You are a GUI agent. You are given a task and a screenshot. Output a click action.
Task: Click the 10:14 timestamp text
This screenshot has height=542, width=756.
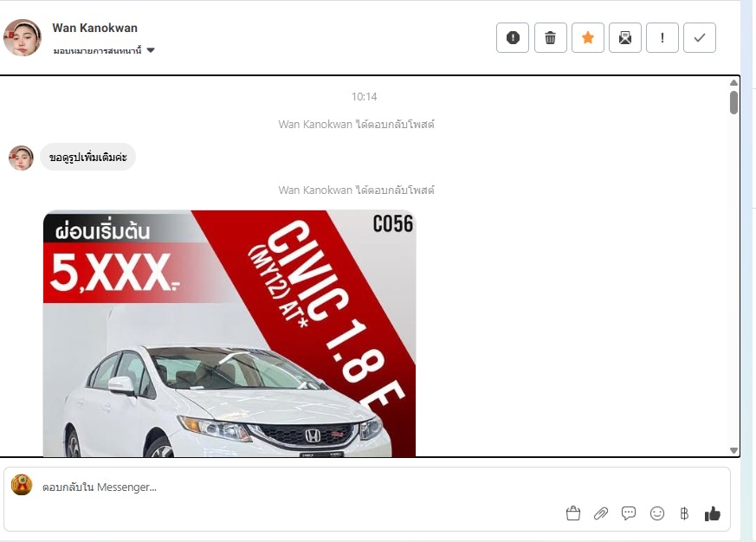coord(364,97)
